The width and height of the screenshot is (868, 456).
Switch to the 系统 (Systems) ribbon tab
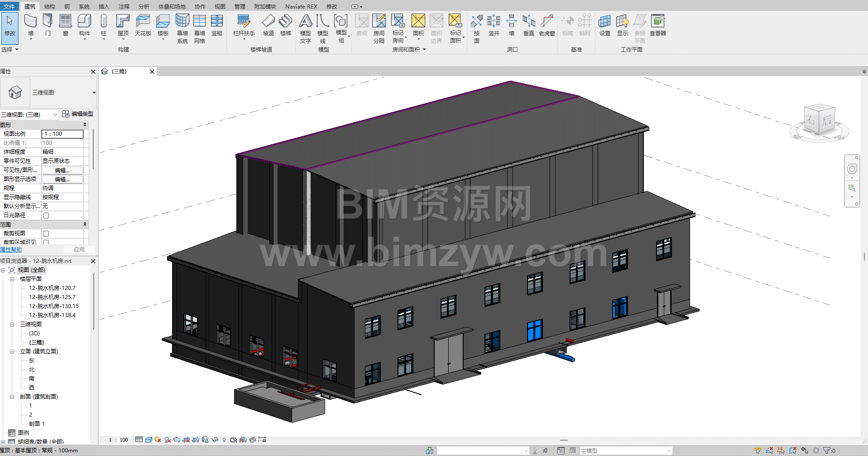(84, 6)
